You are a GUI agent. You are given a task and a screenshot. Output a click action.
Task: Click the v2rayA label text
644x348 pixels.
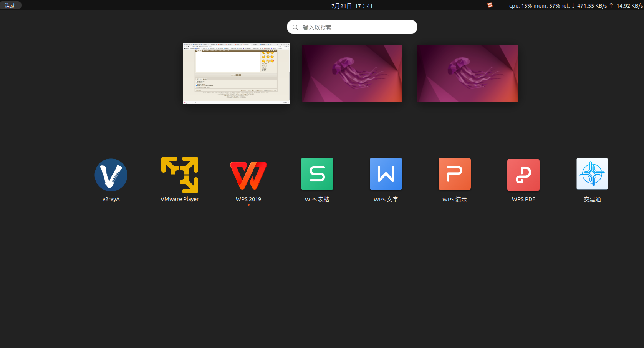pos(111,199)
